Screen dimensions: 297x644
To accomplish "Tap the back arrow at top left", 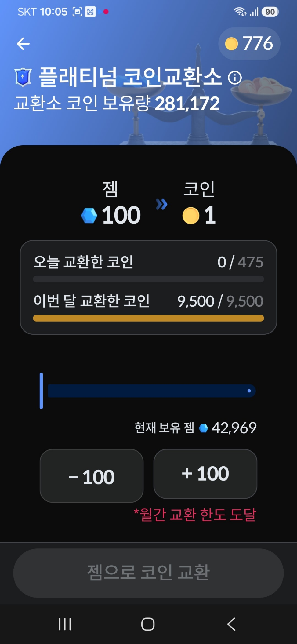I will pyautogui.click(x=23, y=44).
